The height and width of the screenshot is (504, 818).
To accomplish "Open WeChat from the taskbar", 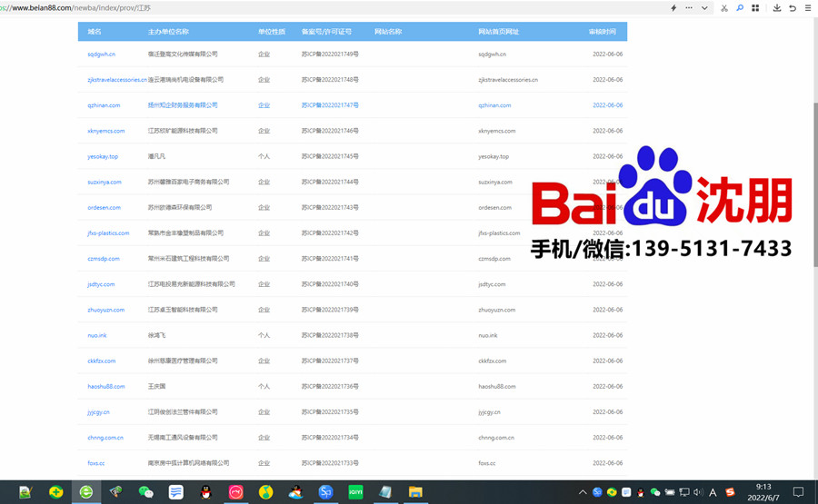I will pyautogui.click(x=146, y=492).
